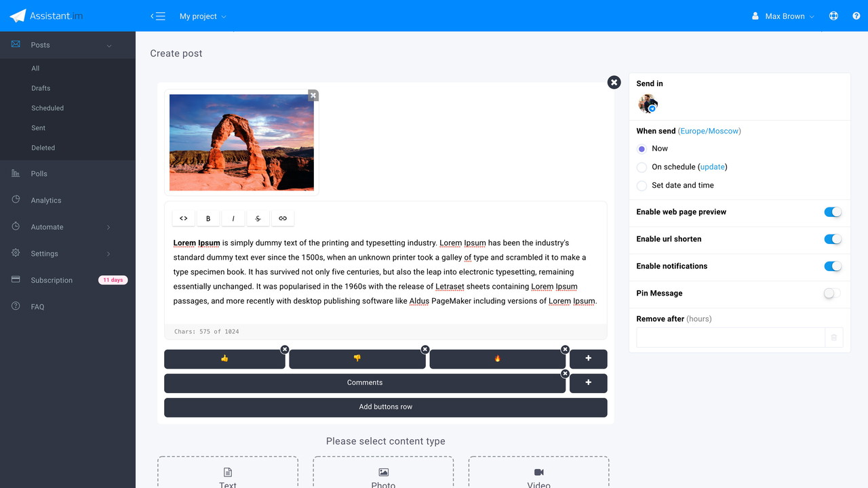The width and height of the screenshot is (868, 488).
Task: Open the Max Brown user menu
Action: (783, 16)
